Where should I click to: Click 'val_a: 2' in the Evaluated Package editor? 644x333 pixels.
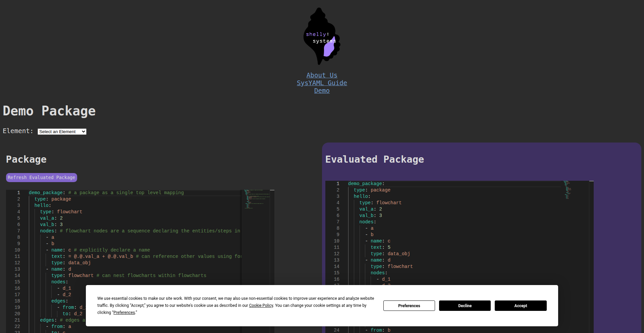tap(371, 209)
